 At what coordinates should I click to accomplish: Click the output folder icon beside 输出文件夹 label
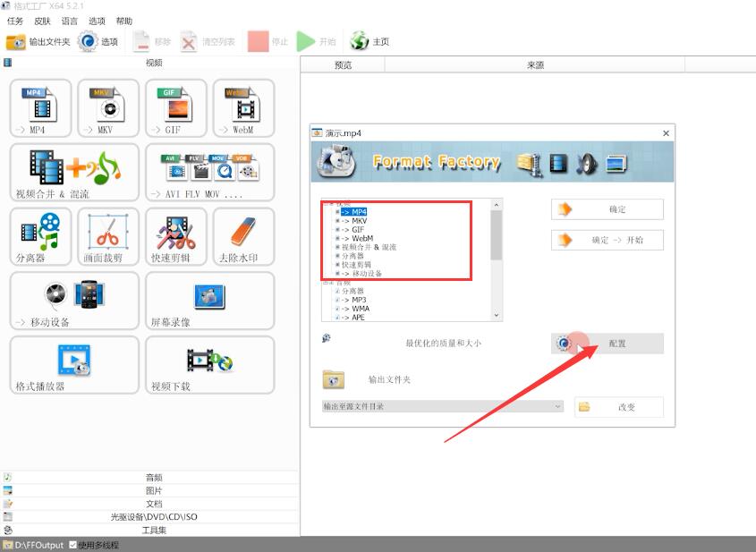tap(333, 379)
